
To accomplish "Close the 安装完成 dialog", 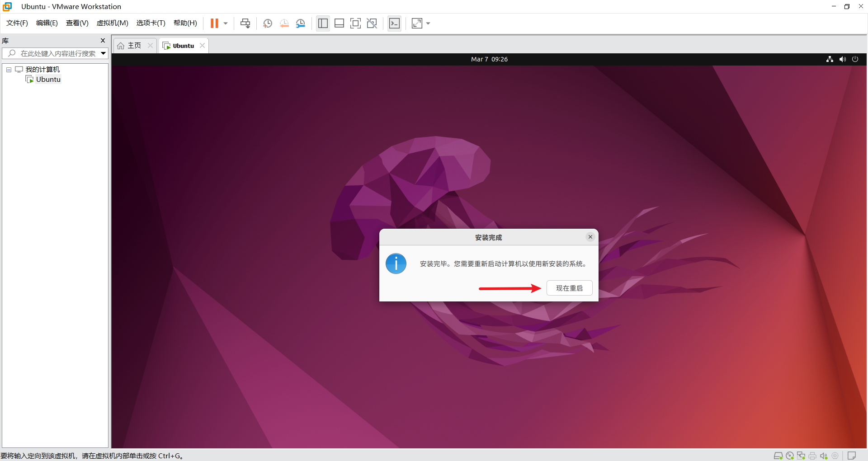I will 590,237.
